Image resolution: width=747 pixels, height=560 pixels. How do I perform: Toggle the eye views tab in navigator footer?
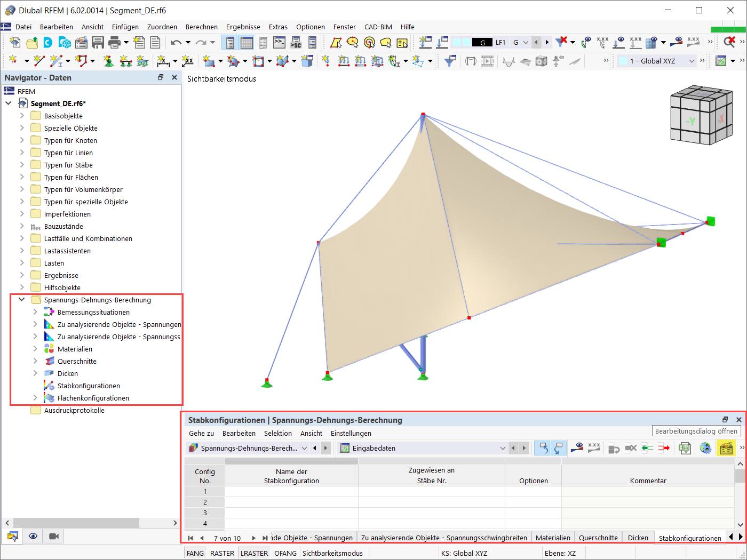(x=33, y=536)
